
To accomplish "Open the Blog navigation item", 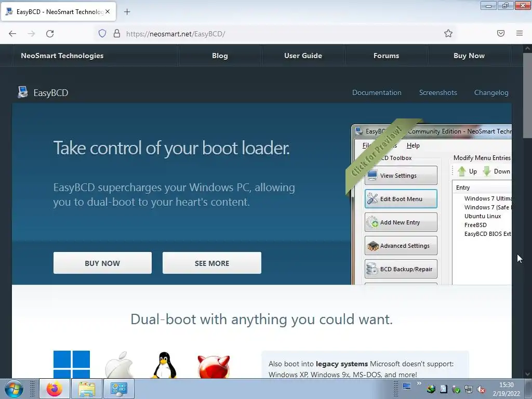I will pos(220,56).
